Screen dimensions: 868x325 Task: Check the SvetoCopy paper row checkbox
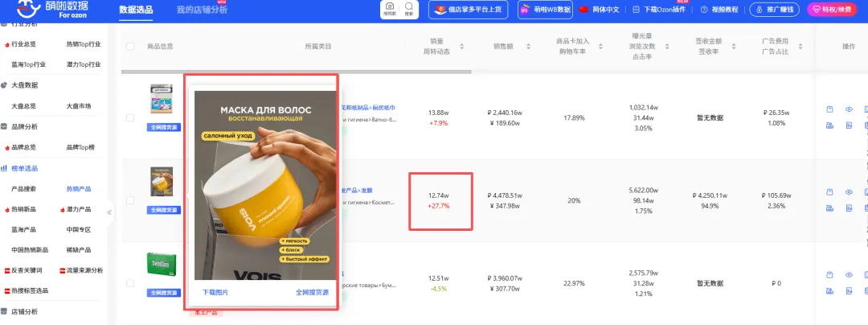point(130,283)
